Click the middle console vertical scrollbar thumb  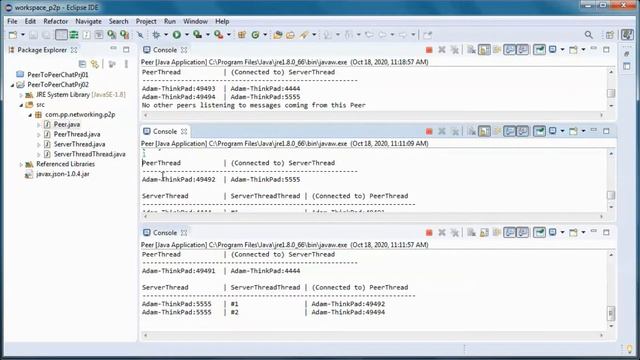point(611,195)
